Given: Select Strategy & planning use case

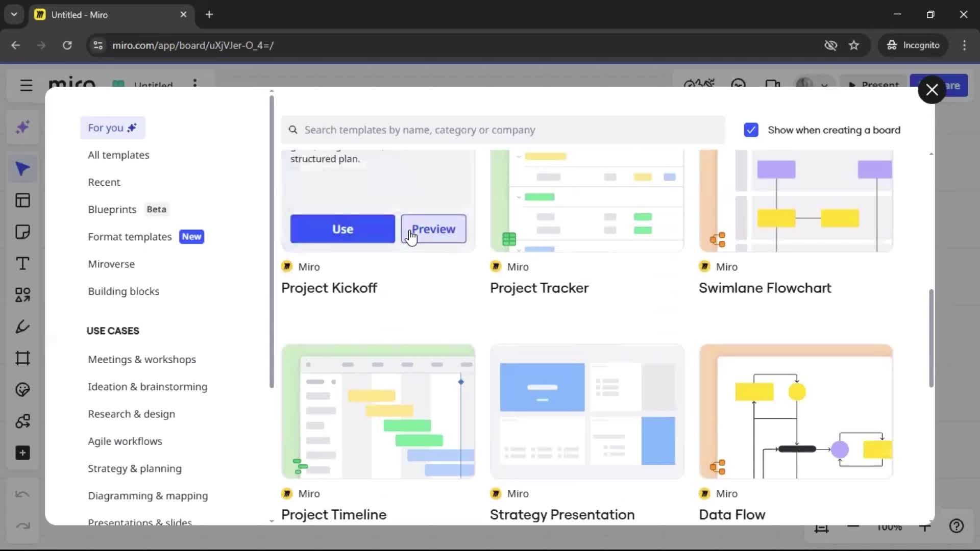Looking at the screenshot, I should click(x=135, y=468).
